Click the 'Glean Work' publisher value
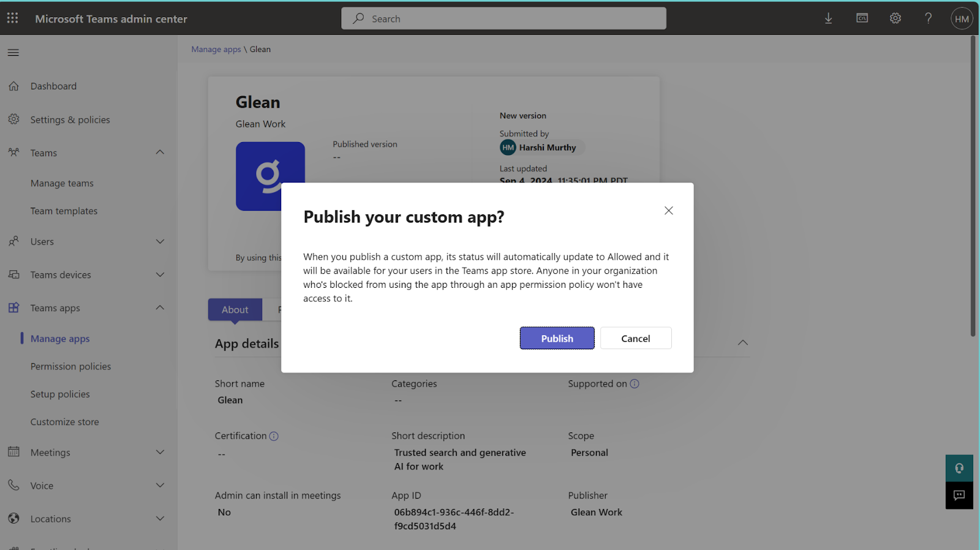The width and height of the screenshot is (980, 550). [x=597, y=513]
